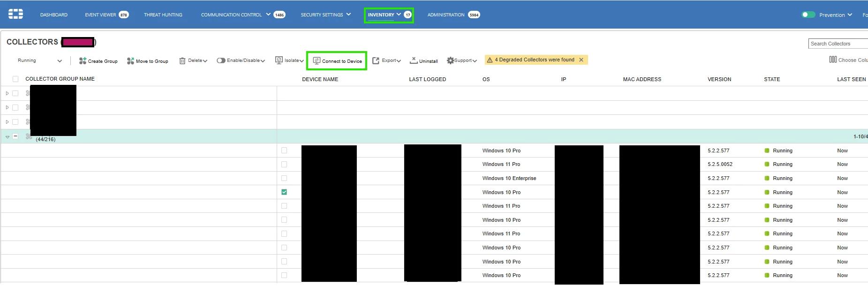Click the Delete trash icon
Viewport: 868px width, 286px height.
point(182,61)
